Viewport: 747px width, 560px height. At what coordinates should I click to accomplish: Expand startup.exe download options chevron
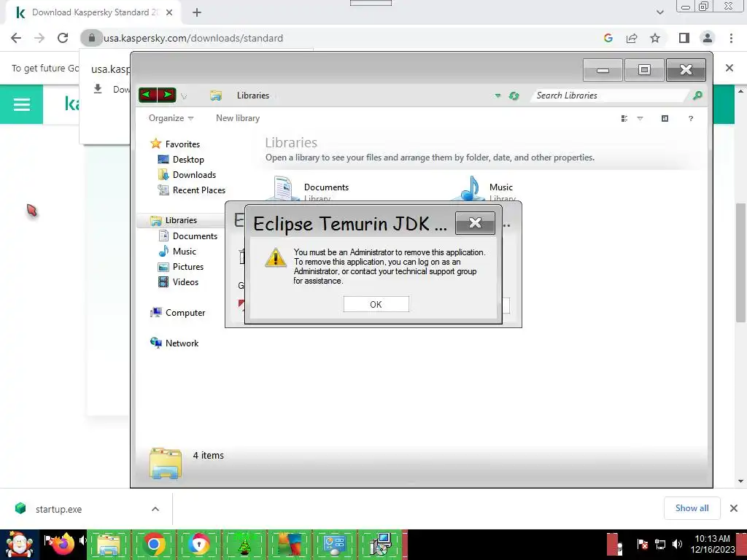pyautogui.click(x=155, y=509)
